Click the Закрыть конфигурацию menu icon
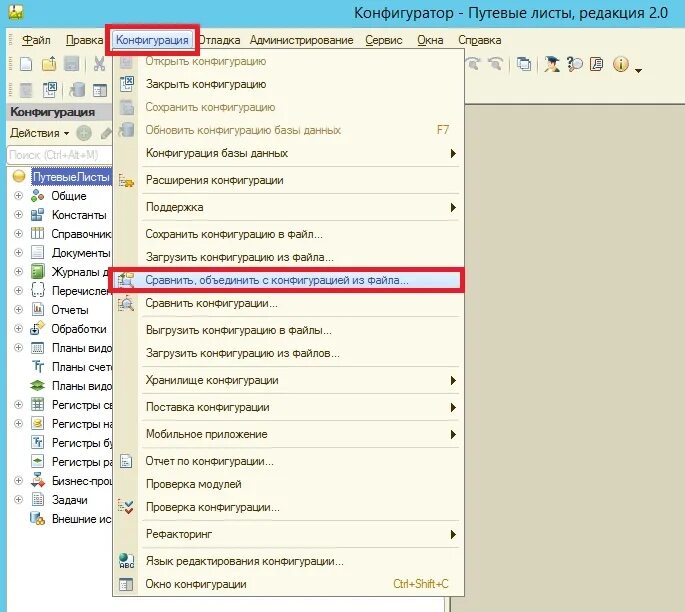 (x=127, y=83)
